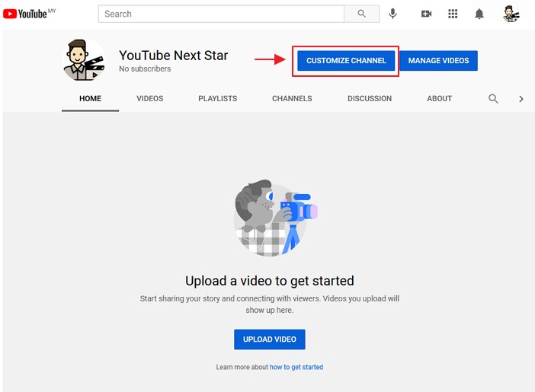Viewport: 535px width, 392px height.
Task: Click the 'No subscribers' text
Action: tap(145, 69)
